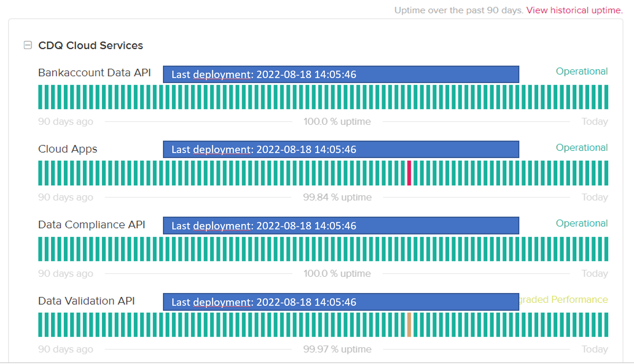Click the red outage bar in Cloud Apps
Viewport: 634px width, 364px height.
click(409, 173)
